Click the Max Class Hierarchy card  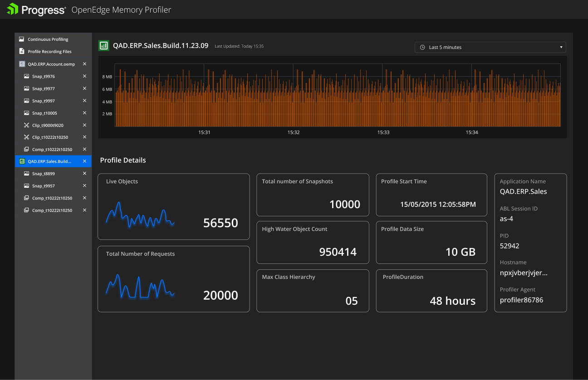point(313,291)
